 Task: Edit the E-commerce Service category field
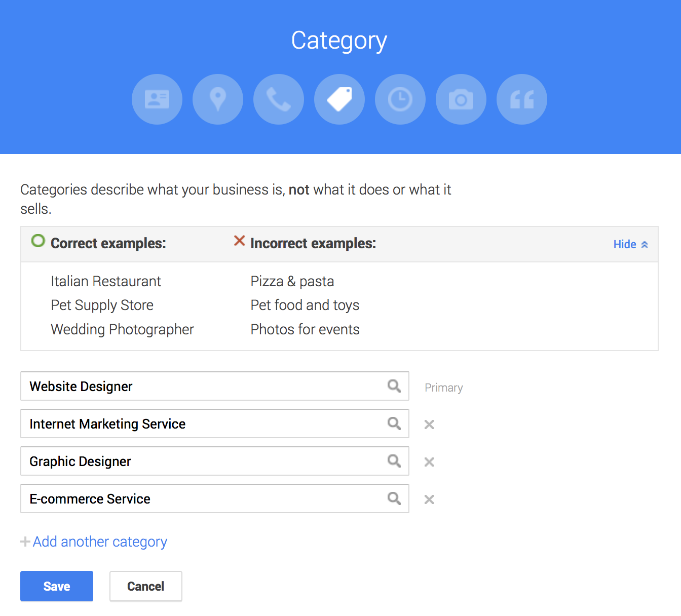pyautogui.click(x=215, y=498)
